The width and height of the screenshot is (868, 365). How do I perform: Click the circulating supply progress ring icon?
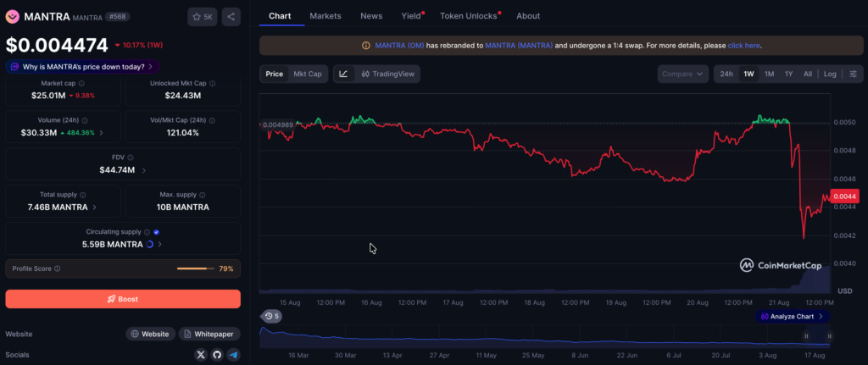(149, 244)
